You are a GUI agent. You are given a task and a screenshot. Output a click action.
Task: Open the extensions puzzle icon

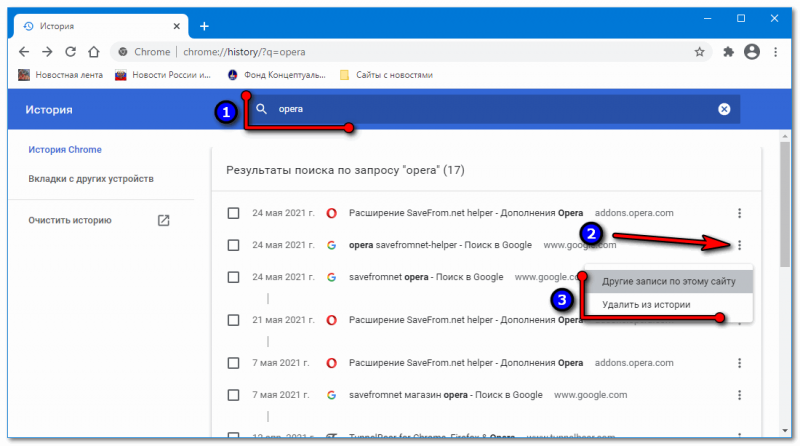tap(726, 51)
